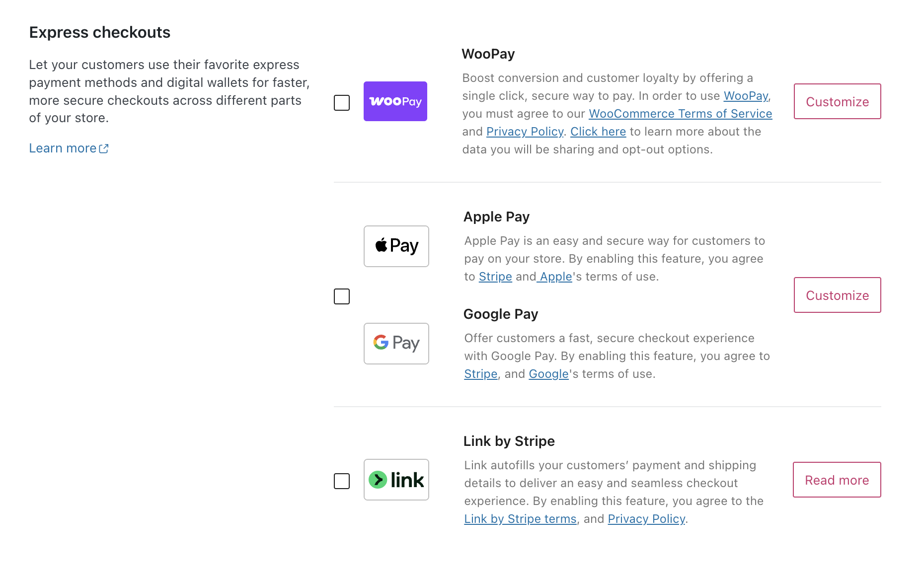Open Apple terms of use link
Screen dimensions: 924x575
point(556,277)
